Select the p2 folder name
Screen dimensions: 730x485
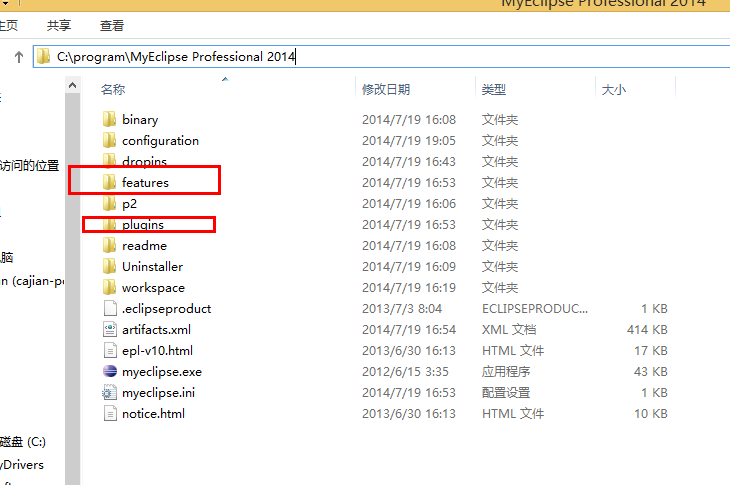[x=129, y=204]
